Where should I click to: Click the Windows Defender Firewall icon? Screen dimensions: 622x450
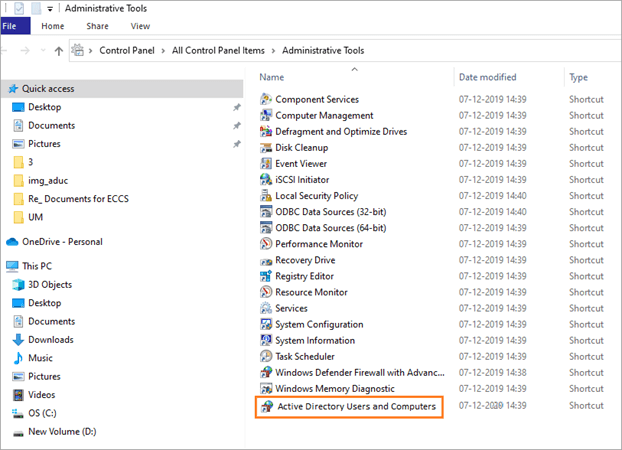[x=266, y=372]
